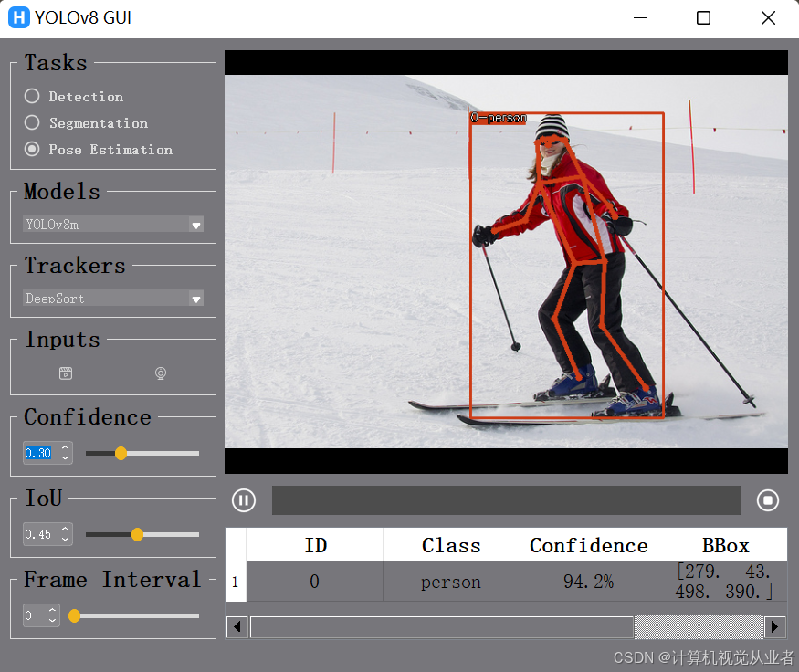Viewport: 799px width, 672px height.
Task: Click the Frame Interval value field
Action: (35, 615)
